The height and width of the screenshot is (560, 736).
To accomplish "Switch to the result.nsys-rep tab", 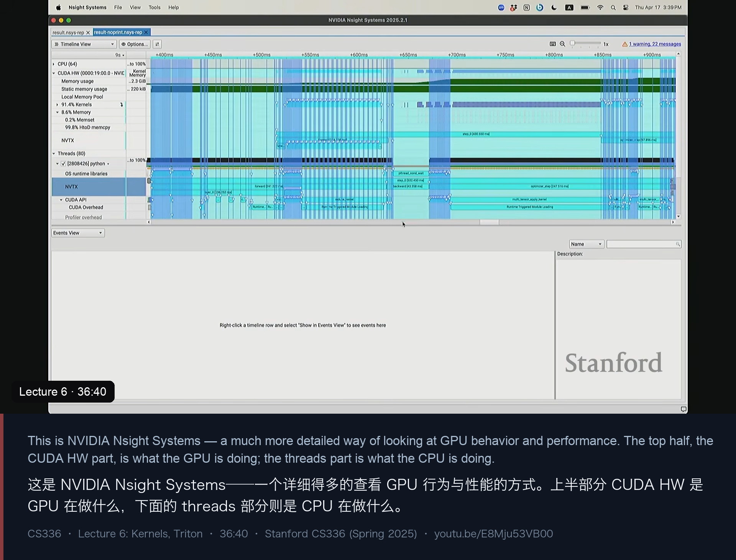I will [68, 33].
